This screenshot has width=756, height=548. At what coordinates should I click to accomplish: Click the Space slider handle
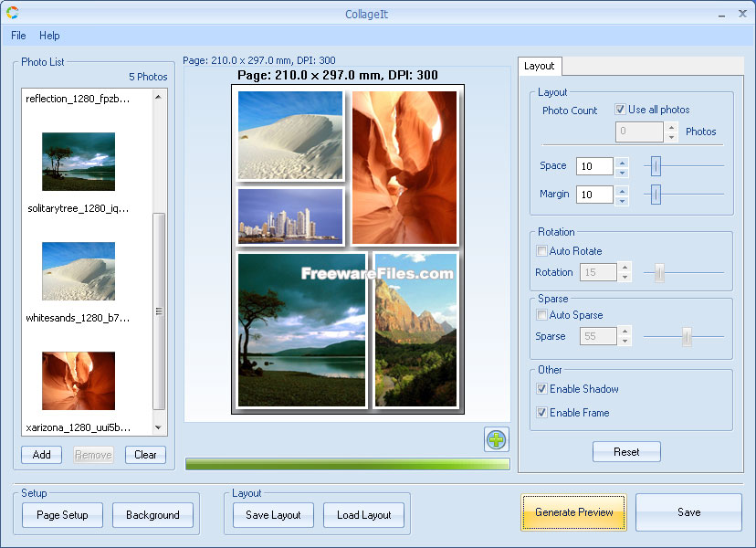coord(656,166)
